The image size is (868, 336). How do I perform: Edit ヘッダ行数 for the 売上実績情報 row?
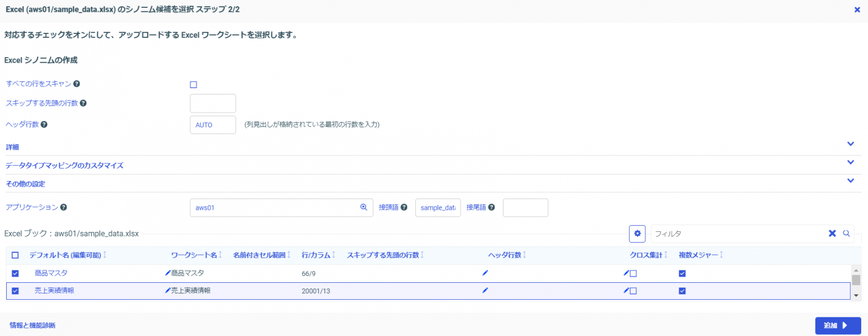tap(485, 290)
